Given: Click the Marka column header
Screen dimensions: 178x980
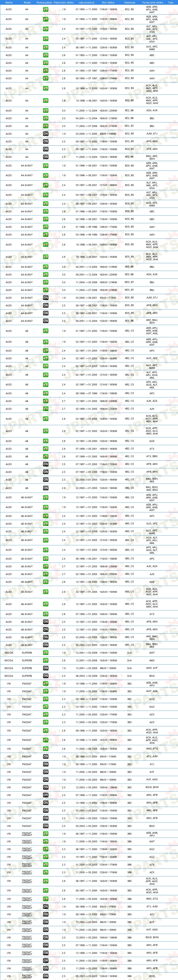Looking at the screenshot, I should click(x=9, y=2).
